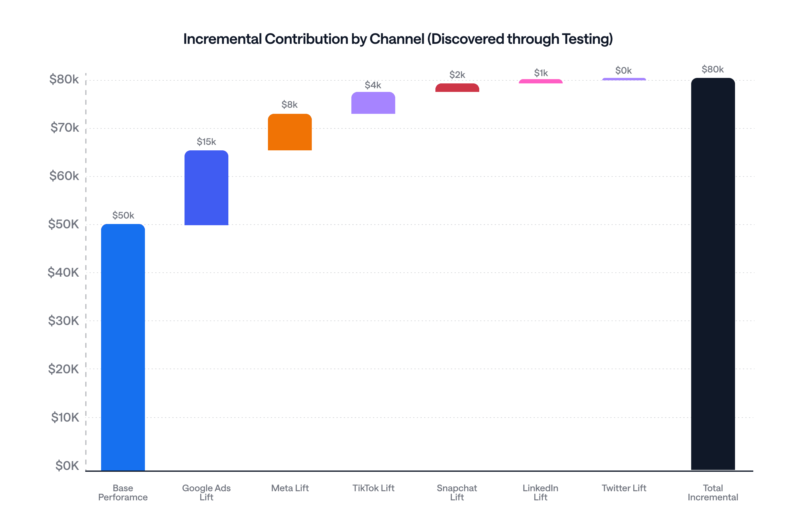
Task: Click the $15k value label
Action: [206, 142]
